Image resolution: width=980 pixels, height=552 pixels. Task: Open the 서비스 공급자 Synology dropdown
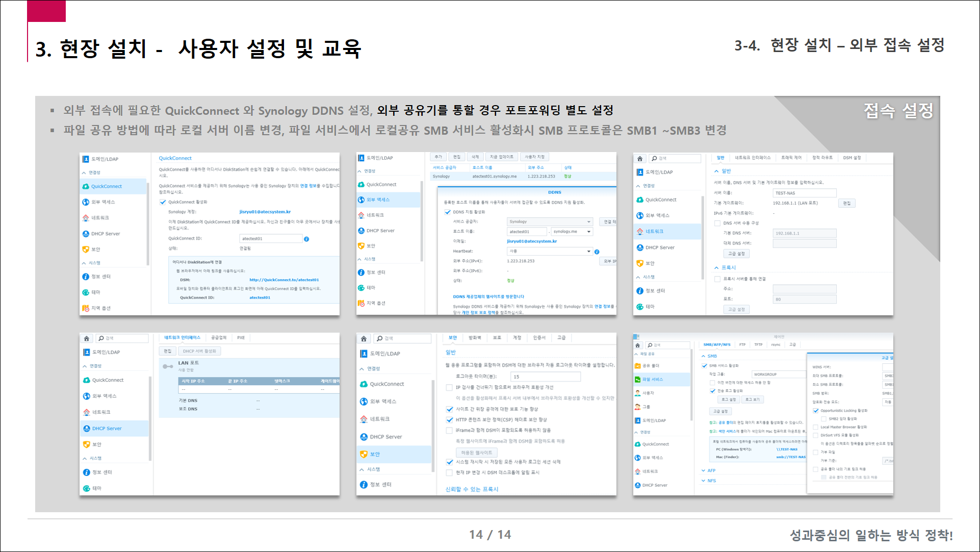tap(550, 221)
